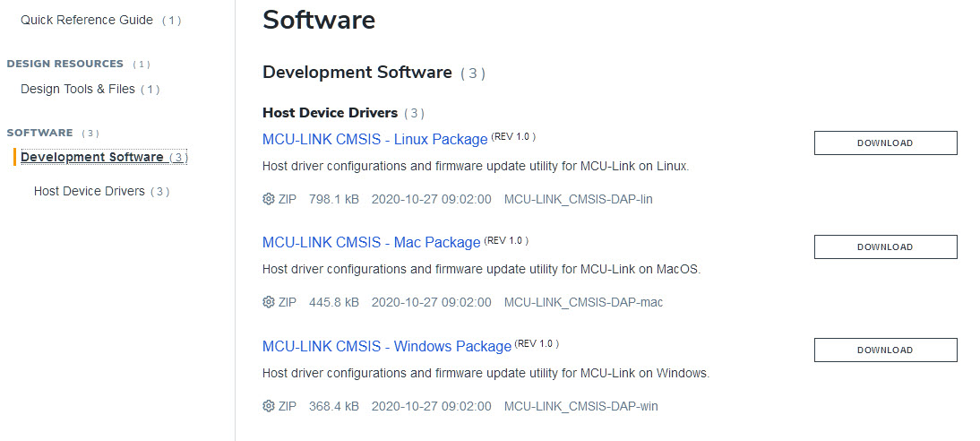
Task: Go to Host Device Drivers sidebar item
Action: point(90,191)
